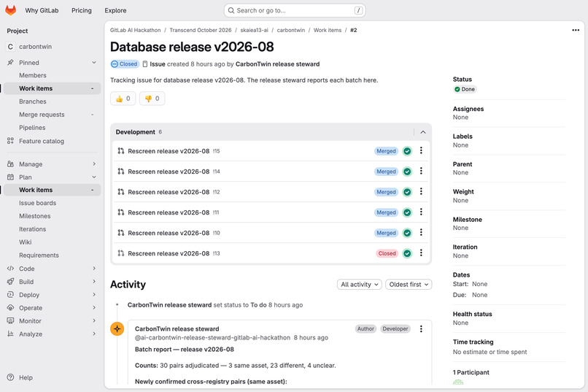Open Rescreen release v2026-08 !15 link
Image resolution: width=588 pixels, height=392 pixels.
tap(169, 151)
